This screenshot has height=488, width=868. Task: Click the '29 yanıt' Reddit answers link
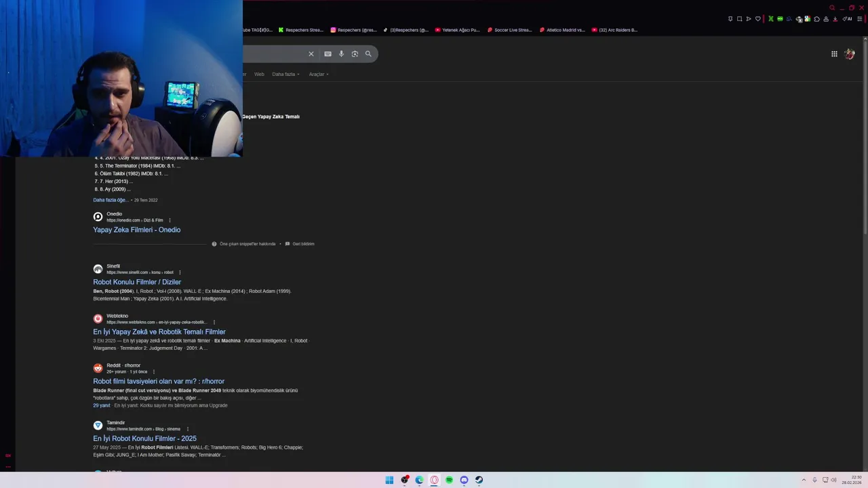point(102,405)
